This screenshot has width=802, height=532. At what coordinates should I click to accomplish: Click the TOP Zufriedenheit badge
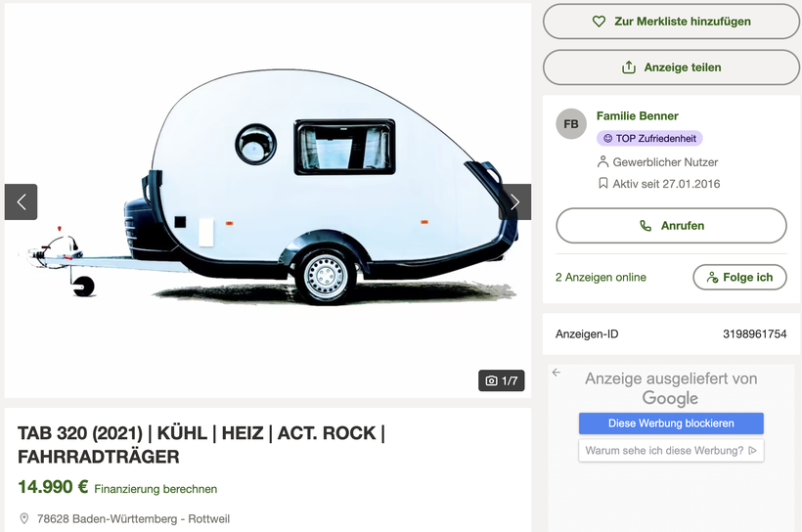(649, 139)
